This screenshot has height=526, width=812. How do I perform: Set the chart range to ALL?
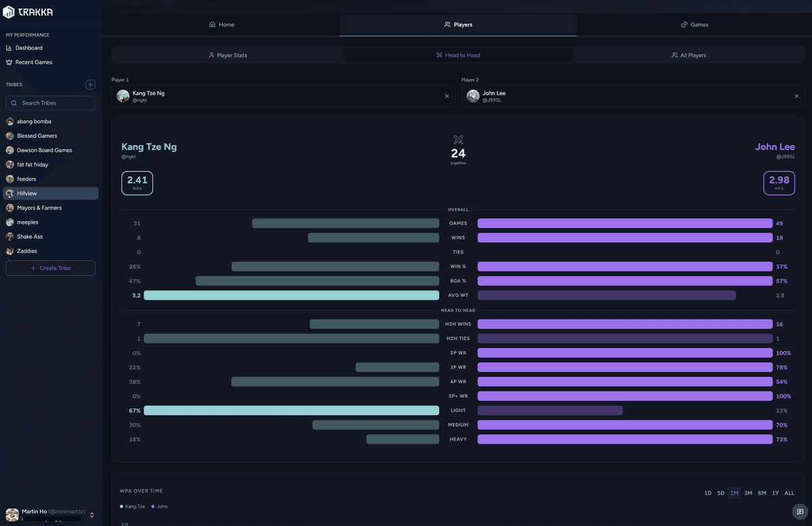coord(790,493)
